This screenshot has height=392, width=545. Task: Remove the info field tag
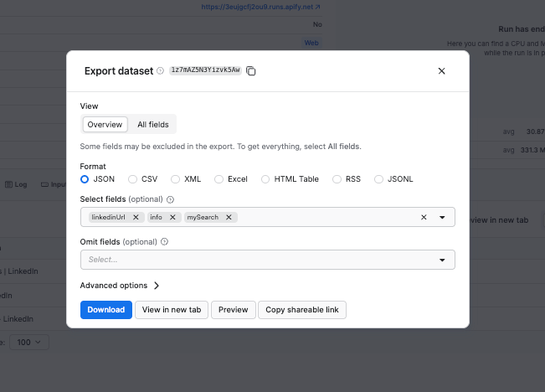pyautogui.click(x=172, y=217)
